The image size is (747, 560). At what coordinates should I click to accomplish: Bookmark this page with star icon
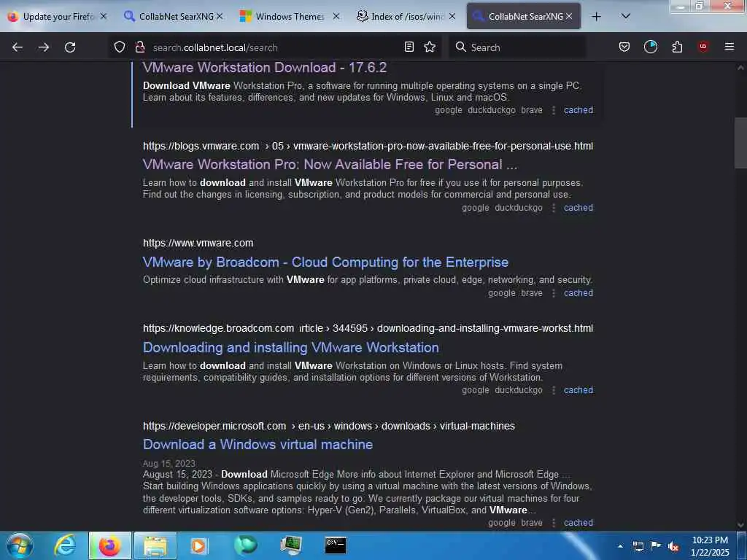click(430, 47)
